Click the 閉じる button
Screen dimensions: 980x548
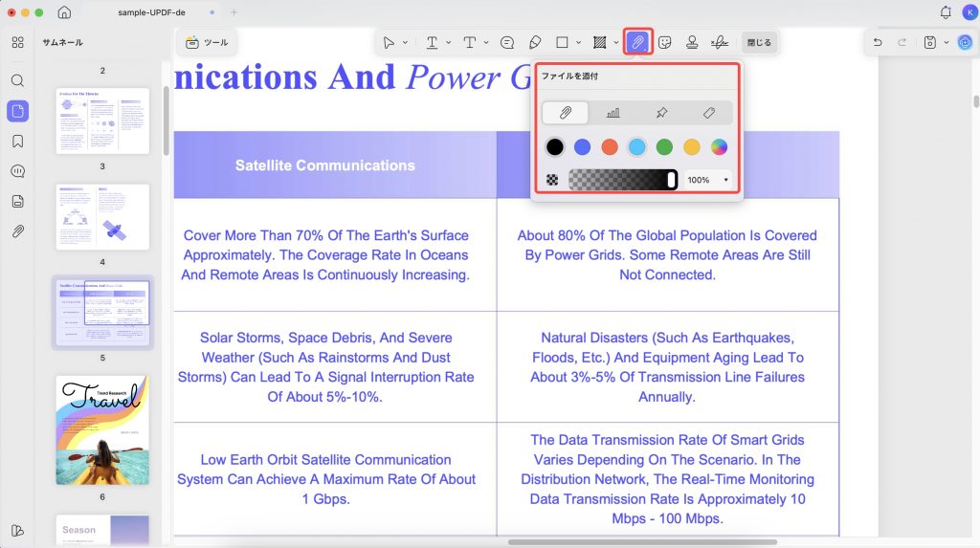tap(759, 42)
